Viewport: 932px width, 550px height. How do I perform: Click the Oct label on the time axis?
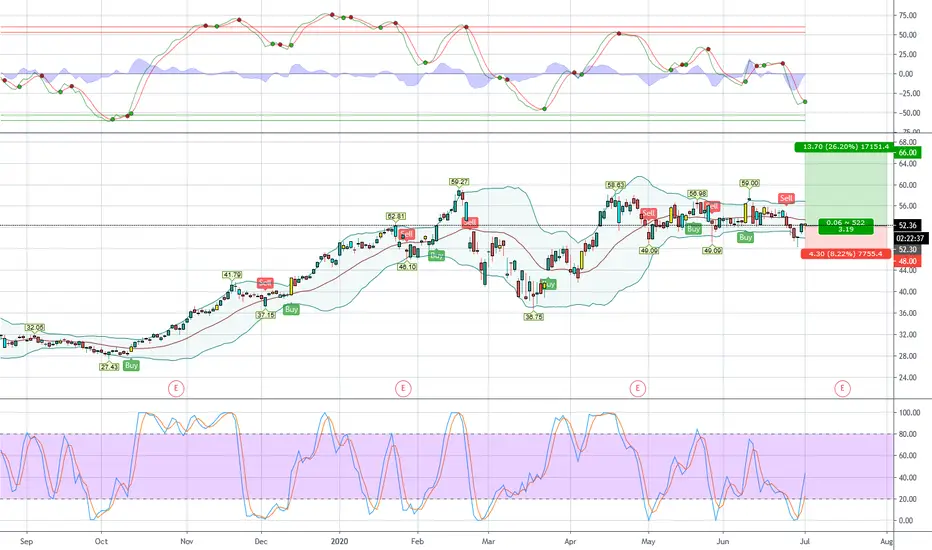pos(101,541)
